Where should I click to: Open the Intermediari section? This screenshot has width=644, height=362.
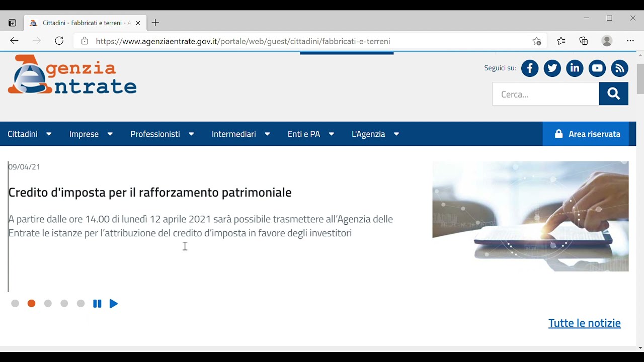(x=234, y=134)
